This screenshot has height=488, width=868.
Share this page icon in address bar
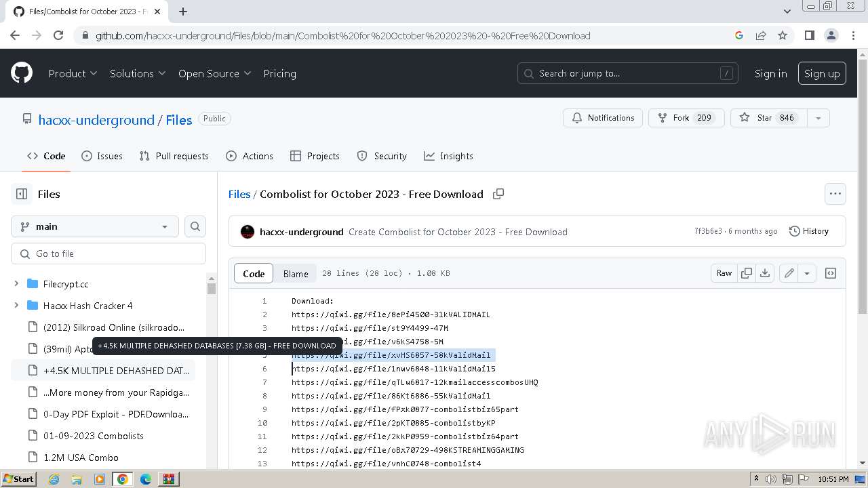click(761, 35)
